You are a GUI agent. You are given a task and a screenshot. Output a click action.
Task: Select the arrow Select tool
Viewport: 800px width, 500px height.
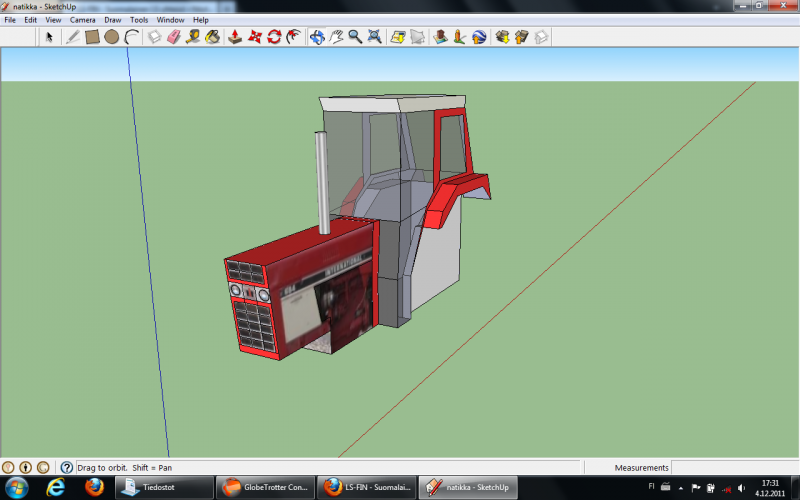tap(49, 37)
